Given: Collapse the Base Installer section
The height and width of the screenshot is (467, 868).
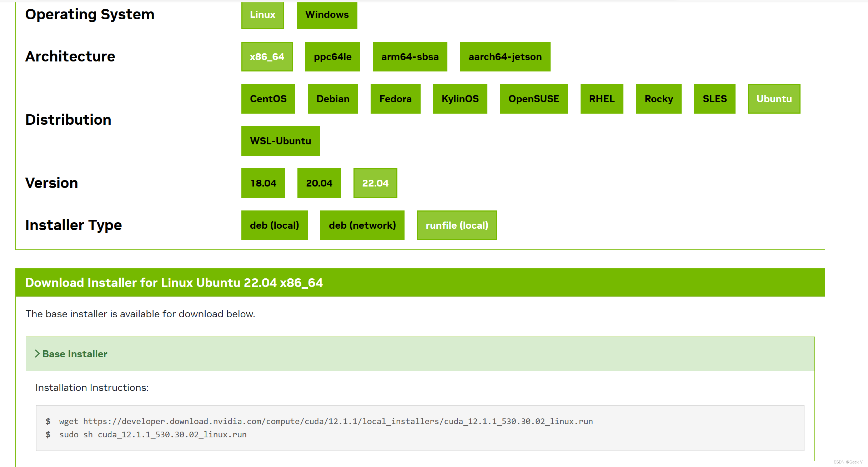Looking at the screenshot, I should (420, 354).
